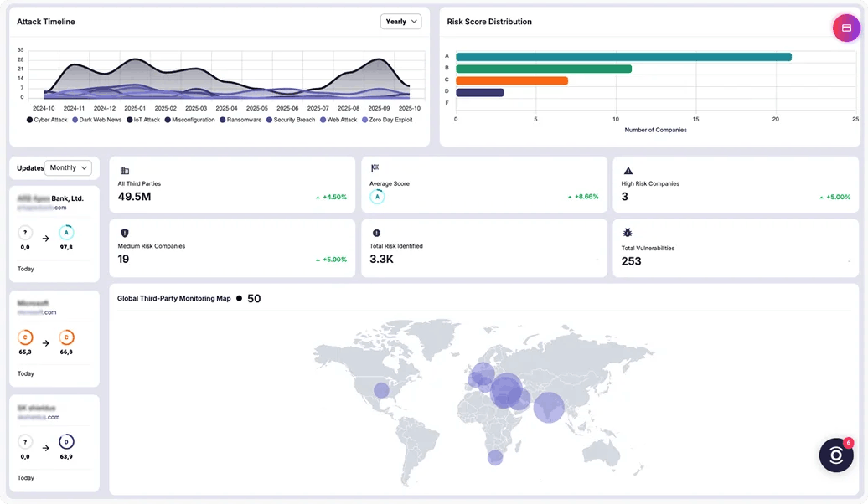Toggle Cyber Attack series in legend

[47, 120]
